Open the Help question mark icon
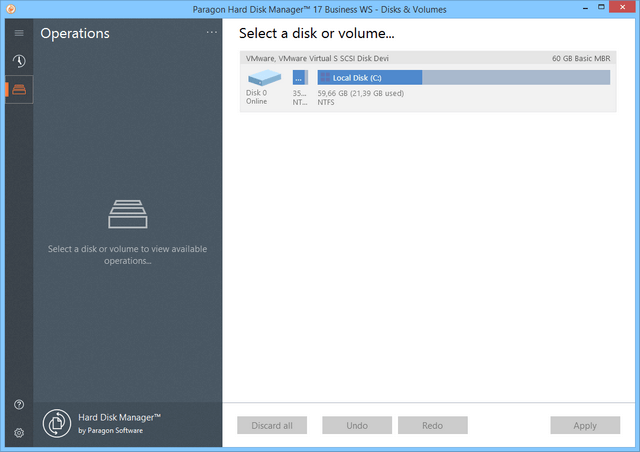The width and height of the screenshot is (640, 452). point(19,405)
